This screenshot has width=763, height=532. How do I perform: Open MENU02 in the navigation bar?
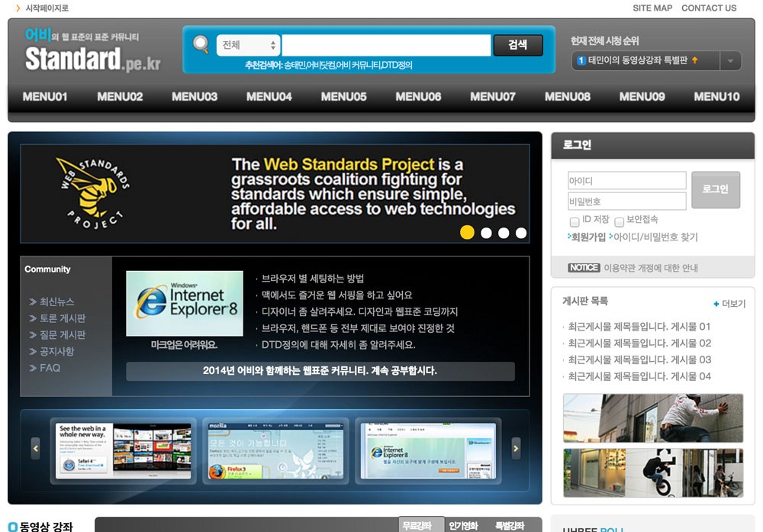tap(120, 97)
